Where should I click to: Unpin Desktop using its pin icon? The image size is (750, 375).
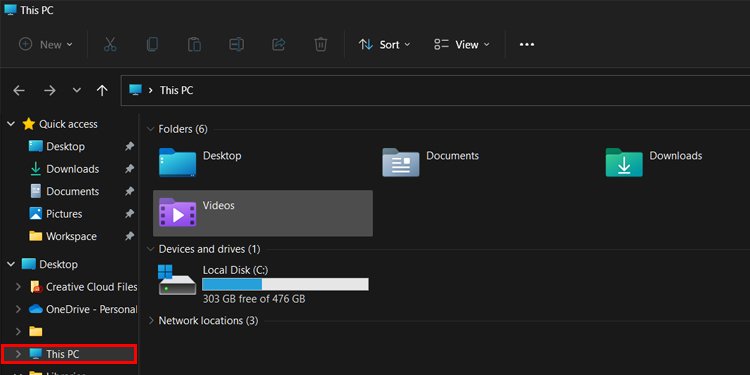coord(129,146)
